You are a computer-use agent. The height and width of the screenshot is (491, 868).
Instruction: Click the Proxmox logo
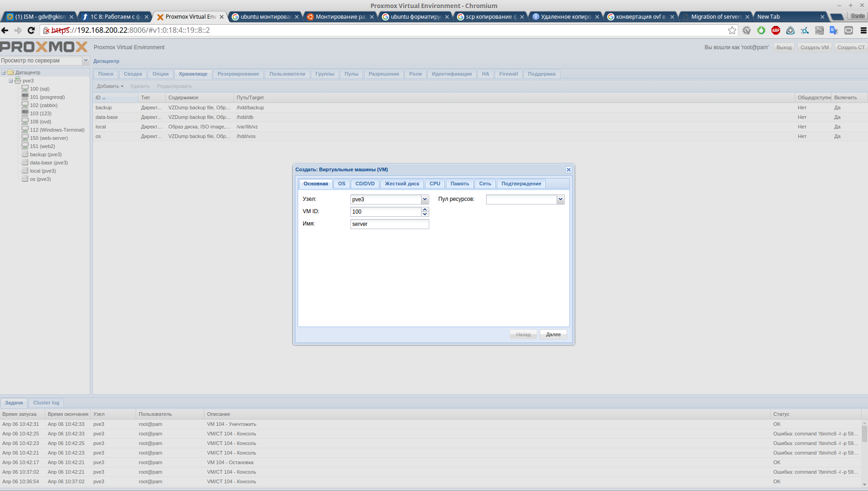tap(44, 47)
